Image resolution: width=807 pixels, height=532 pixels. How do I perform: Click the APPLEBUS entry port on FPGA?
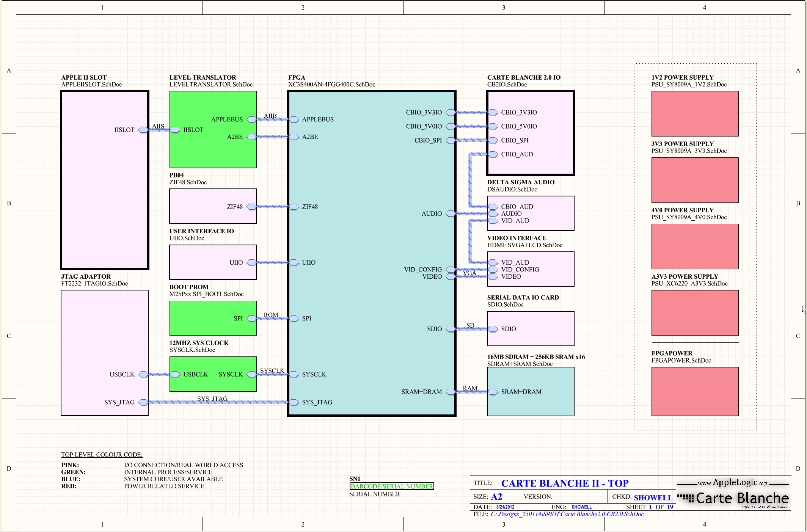(294, 119)
